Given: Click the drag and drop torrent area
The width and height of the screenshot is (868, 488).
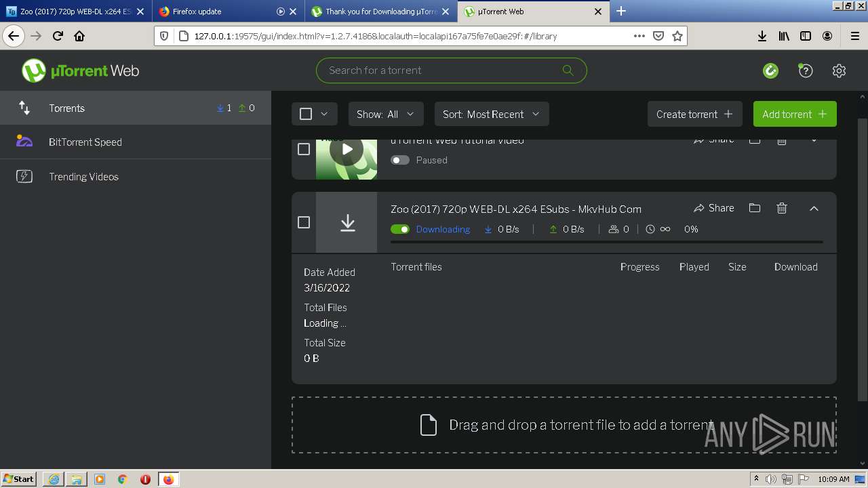Looking at the screenshot, I should [x=564, y=425].
